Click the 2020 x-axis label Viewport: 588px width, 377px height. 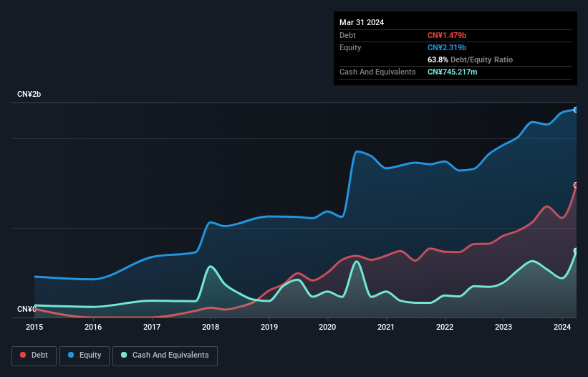[327, 327]
